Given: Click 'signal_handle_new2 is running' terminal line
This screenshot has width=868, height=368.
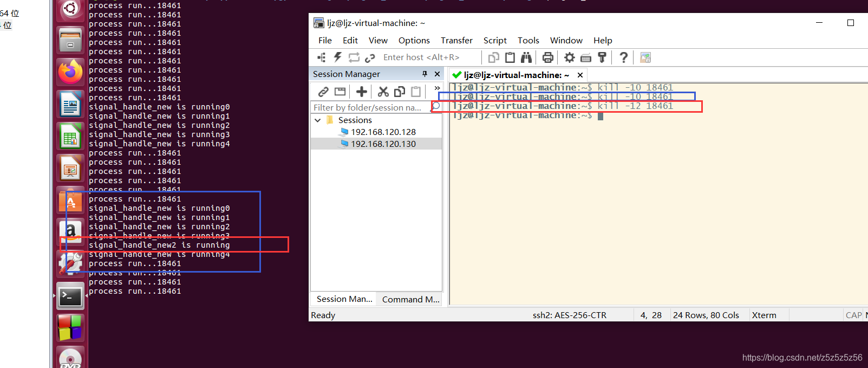Looking at the screenshot, I should (159, 245).
